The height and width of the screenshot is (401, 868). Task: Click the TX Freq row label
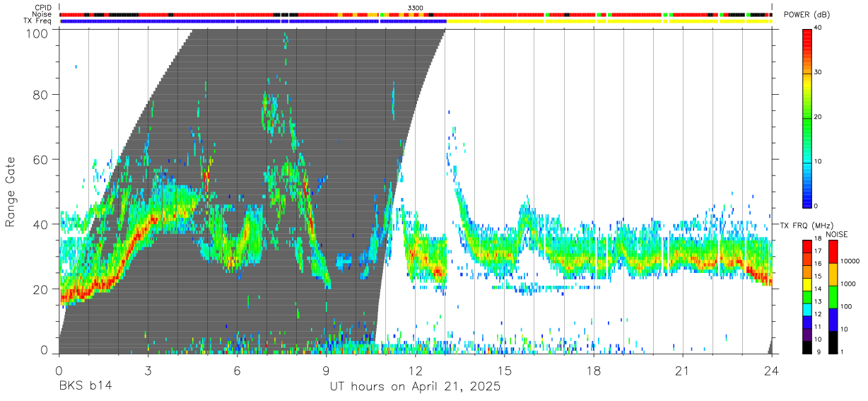coord(38,21)
